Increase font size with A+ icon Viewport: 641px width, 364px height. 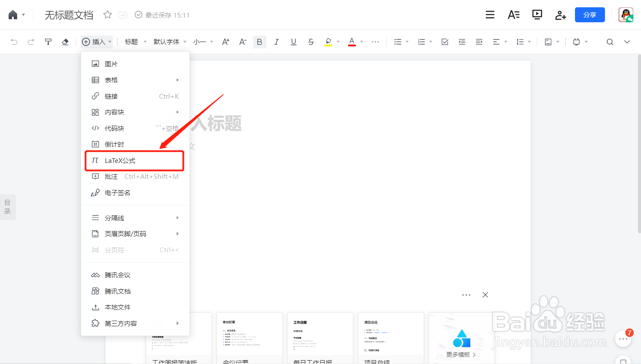coord(226,42)
